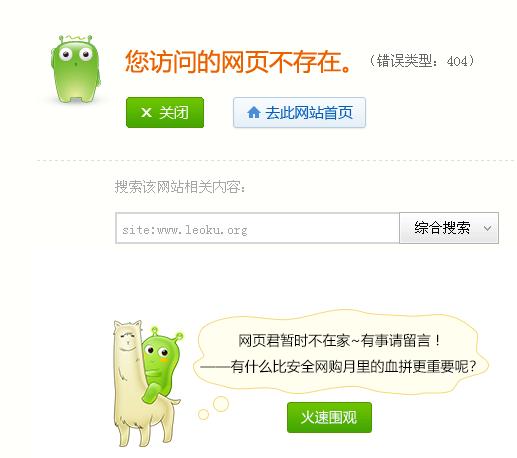Open the 综合搜索 search type dropdown
Viewport: 517px width, 458px height.
(x=449, y=228)
